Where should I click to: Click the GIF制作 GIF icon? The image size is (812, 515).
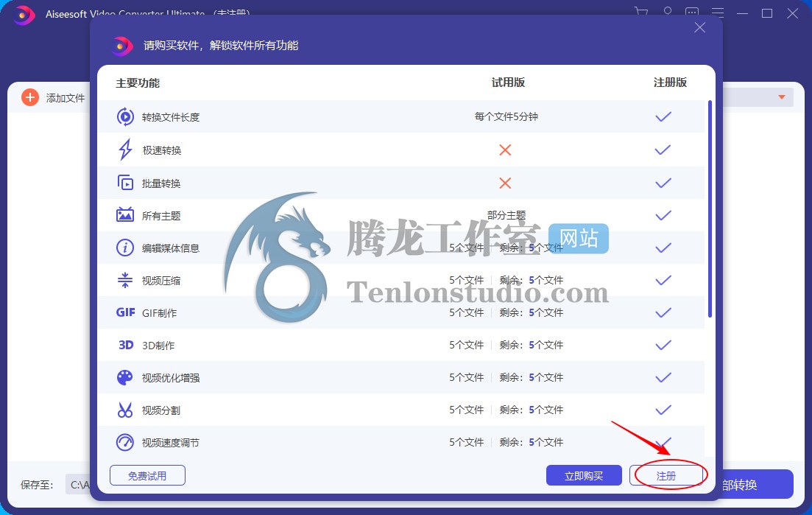(126, 312)
